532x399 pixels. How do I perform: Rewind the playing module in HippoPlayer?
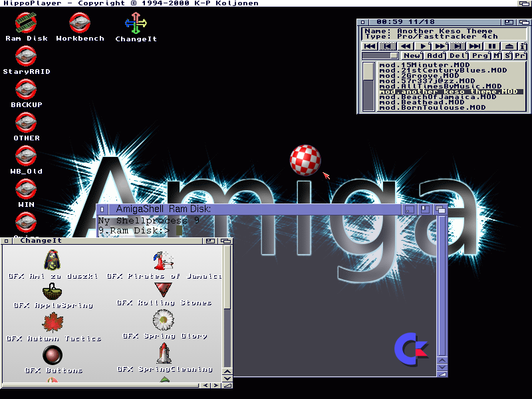coord(405,46)
